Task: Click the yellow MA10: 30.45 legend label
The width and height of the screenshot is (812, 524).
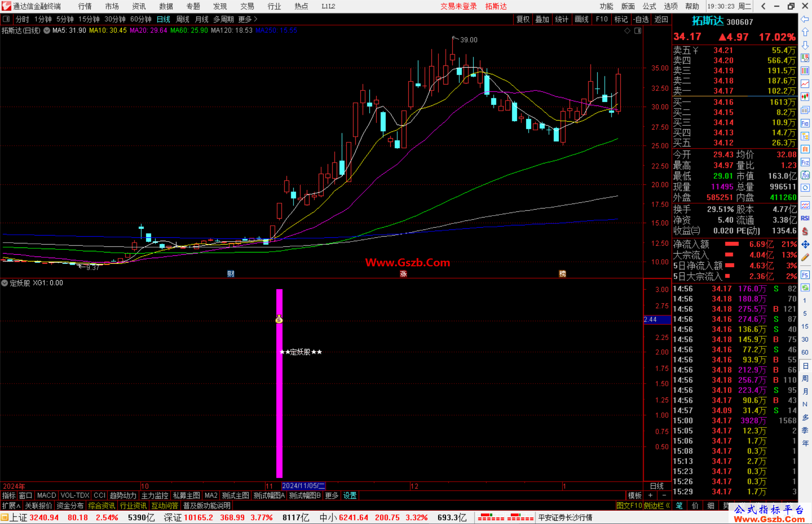Action: (x=108, y=30)
